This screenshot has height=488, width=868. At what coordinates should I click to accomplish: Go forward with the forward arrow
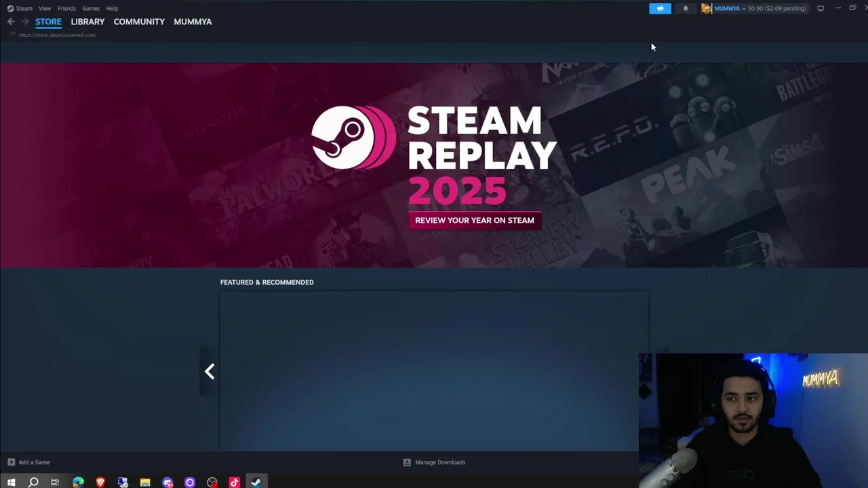[25, 22]
